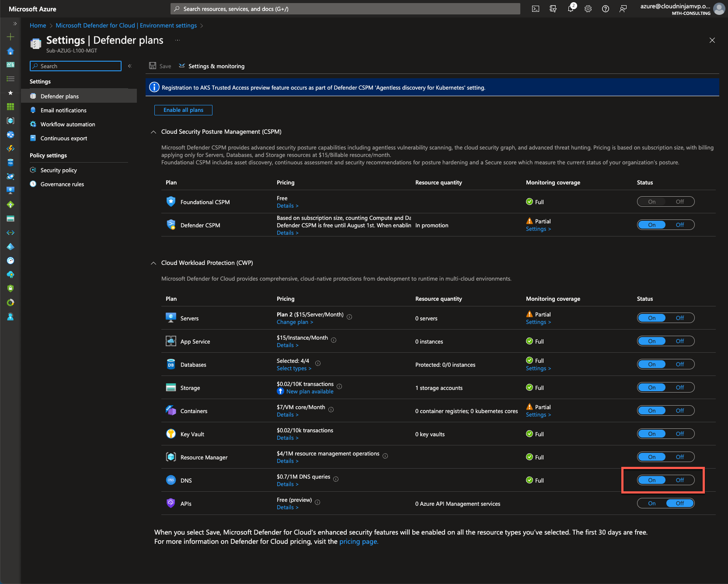
Task: Turn off the Key Vault plan
Action: [680, 434]
